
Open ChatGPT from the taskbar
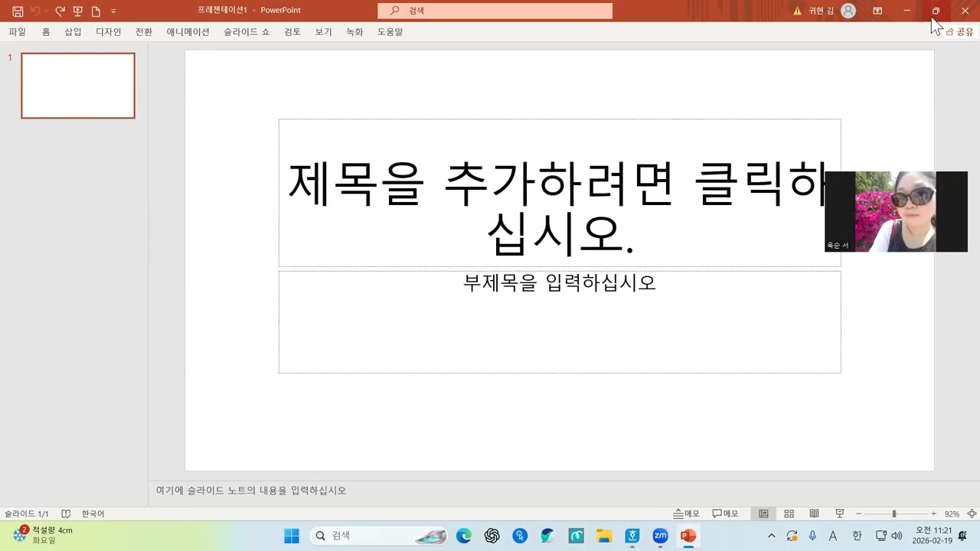(x=492, y=536)
